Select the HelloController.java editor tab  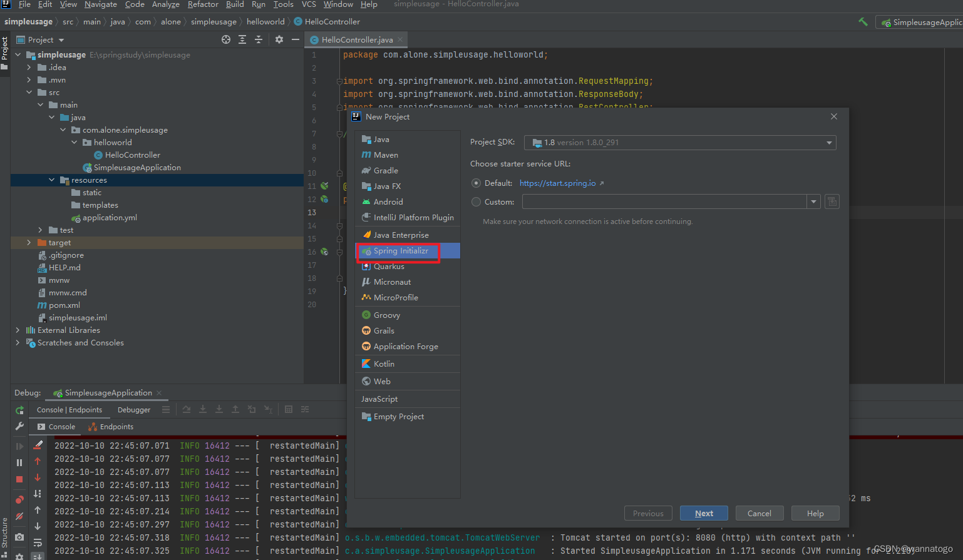tap(356, 40)
